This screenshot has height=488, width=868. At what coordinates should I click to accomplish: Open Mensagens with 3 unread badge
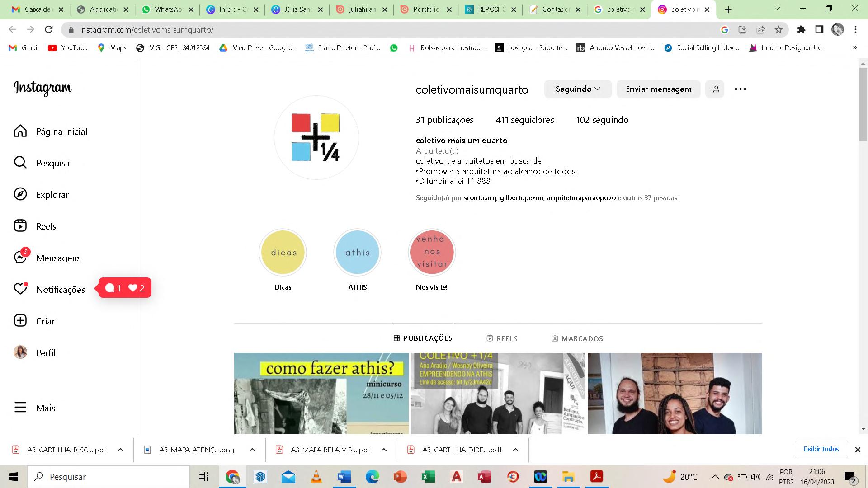pos(20,258)
